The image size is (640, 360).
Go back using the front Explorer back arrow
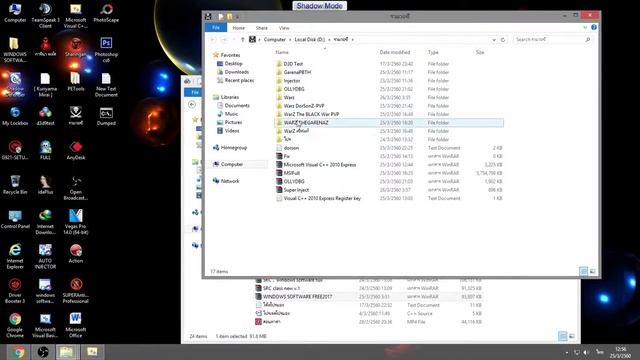coord(213,40)
